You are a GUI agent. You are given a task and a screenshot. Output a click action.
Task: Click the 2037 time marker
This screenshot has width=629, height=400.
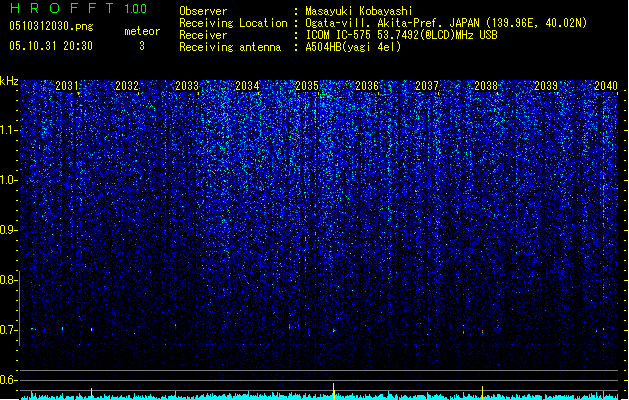click(x=427, y=86)
